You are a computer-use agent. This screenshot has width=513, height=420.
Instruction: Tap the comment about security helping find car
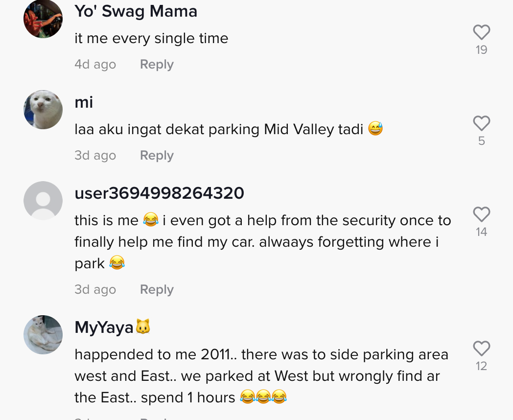pos(262,242)
